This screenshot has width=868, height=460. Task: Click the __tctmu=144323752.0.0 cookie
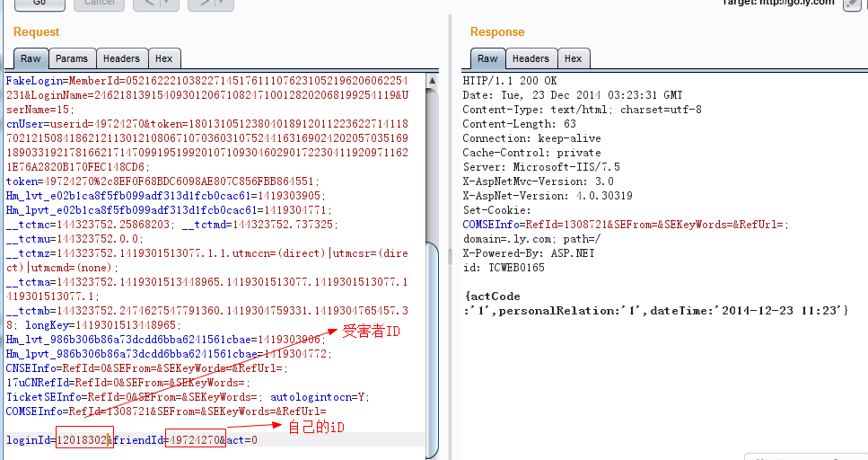(75, 239)
